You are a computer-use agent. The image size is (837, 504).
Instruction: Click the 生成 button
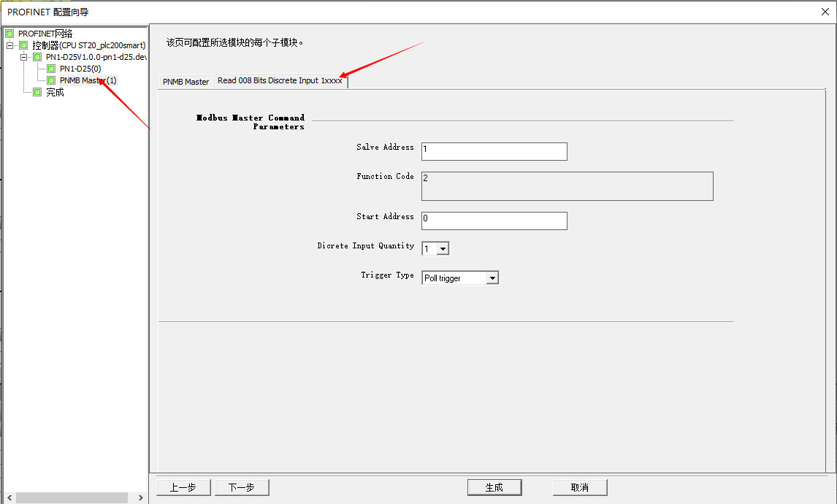pyautogui.click(x=494, y=487)
